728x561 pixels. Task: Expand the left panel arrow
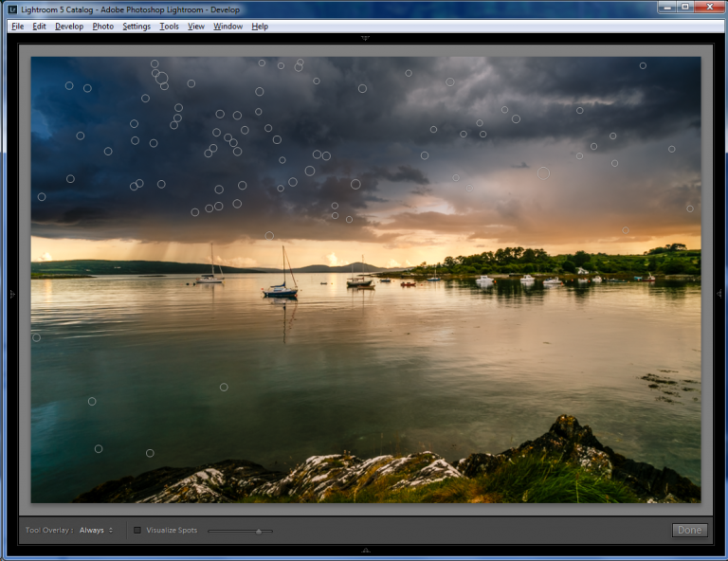[12, 294]
